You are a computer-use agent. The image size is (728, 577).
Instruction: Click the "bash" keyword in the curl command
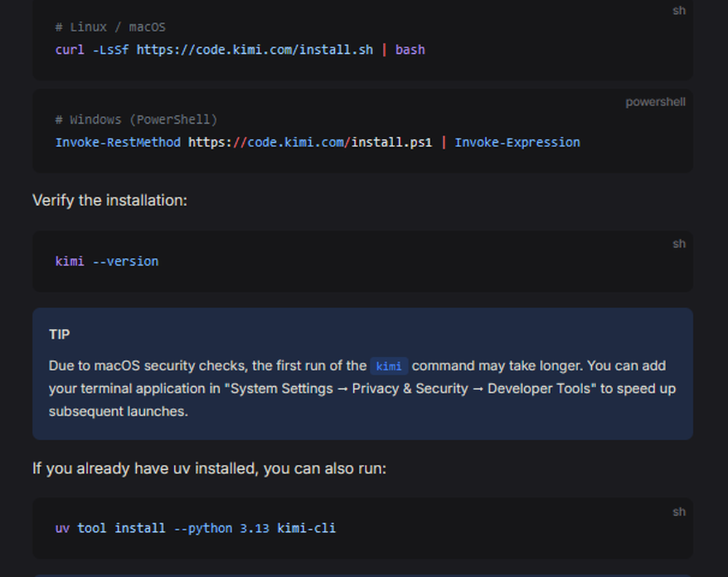(410, 50)
